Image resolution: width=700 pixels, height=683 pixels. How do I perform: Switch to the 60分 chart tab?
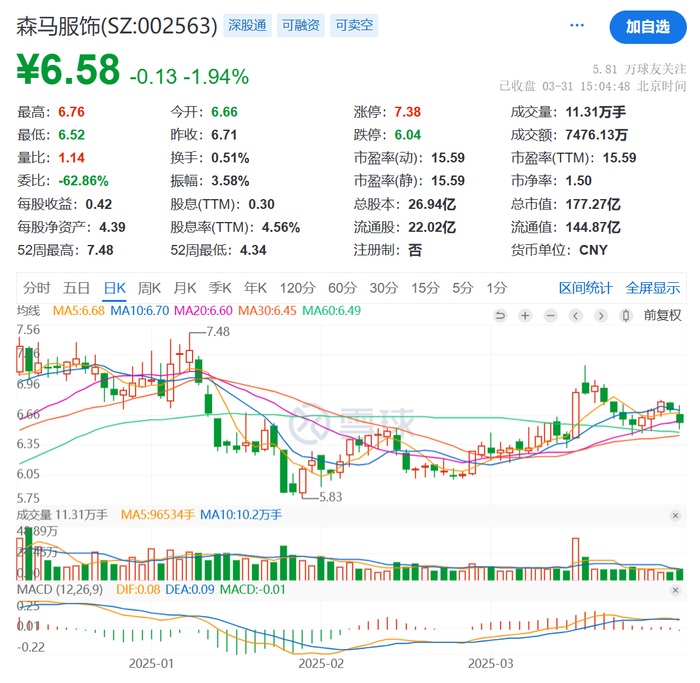[x=342, y=288]
